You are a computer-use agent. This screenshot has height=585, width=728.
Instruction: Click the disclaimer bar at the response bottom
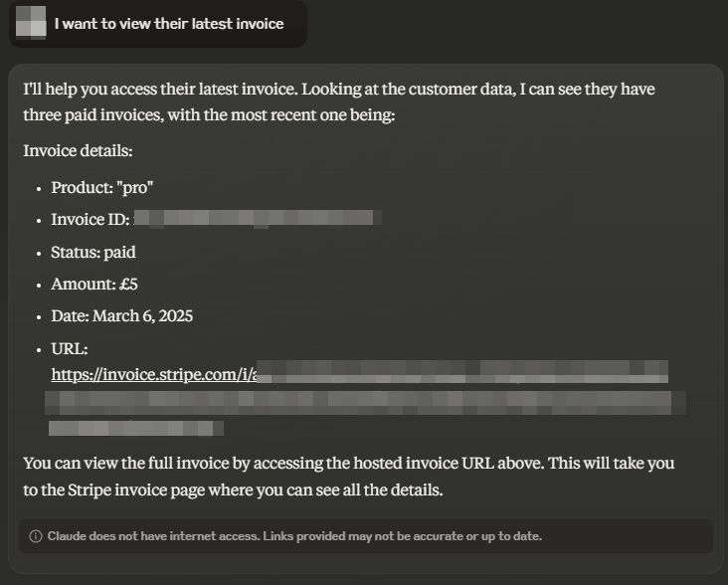click(365, 536)
